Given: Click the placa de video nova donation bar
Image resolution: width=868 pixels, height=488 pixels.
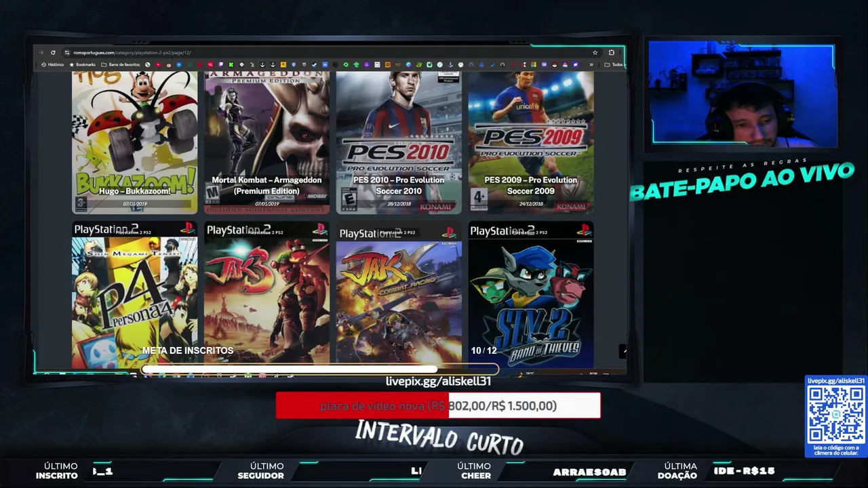Looking at the screenshot, I should [438, 405].
